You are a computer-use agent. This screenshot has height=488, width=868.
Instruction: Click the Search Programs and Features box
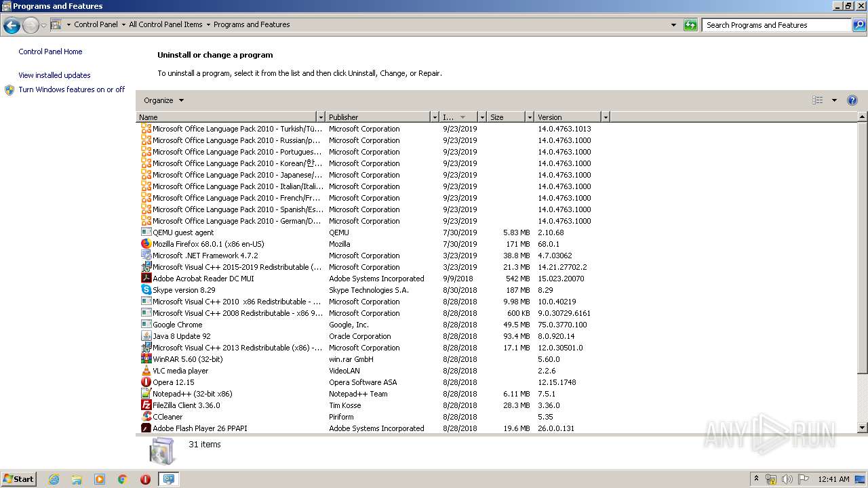pyautogui.click(x=776, y=25)
